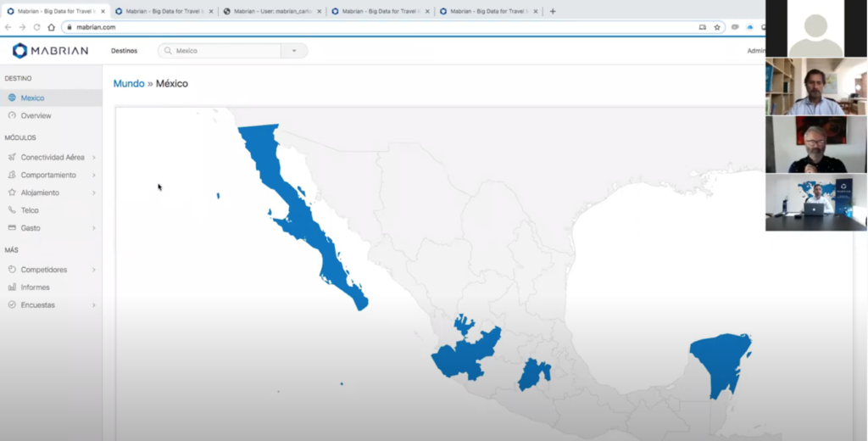Click the checkmark icon for Encuestas
This screenshot has height=441, width=868.
pos(12,305)
